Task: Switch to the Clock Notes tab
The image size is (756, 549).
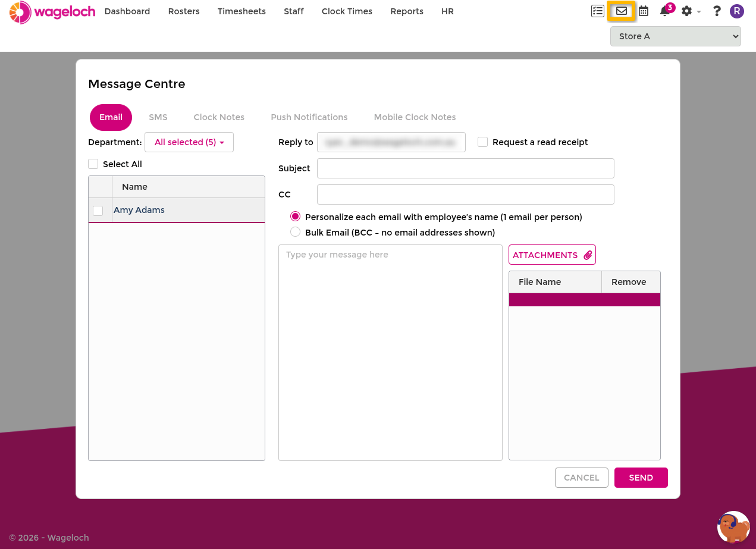Action: [219, 117]
